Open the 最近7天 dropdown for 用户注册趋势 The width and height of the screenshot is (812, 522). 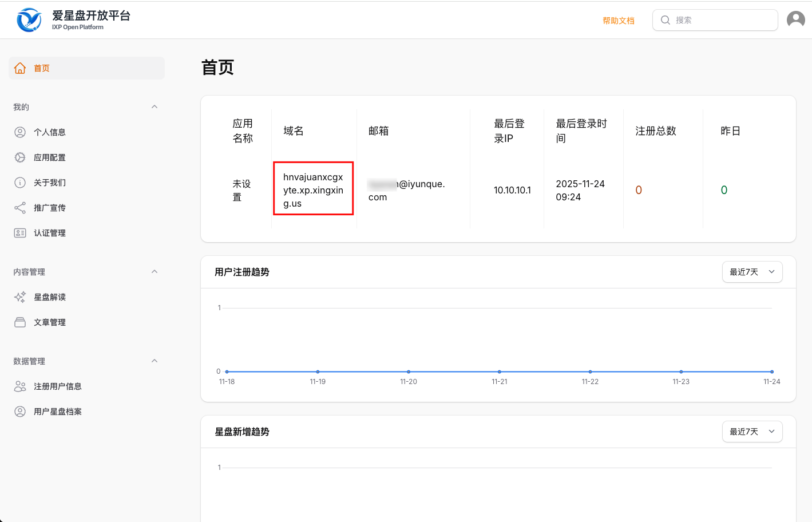752,272
